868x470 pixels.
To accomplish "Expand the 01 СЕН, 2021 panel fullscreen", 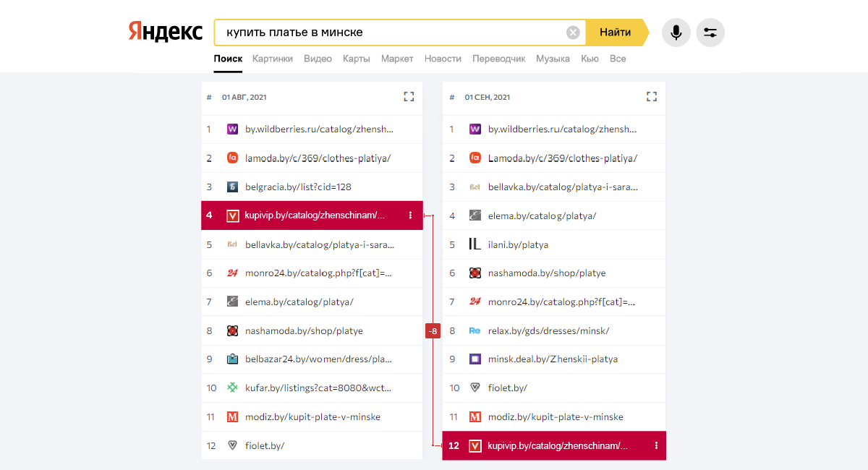I will [652, 97].
